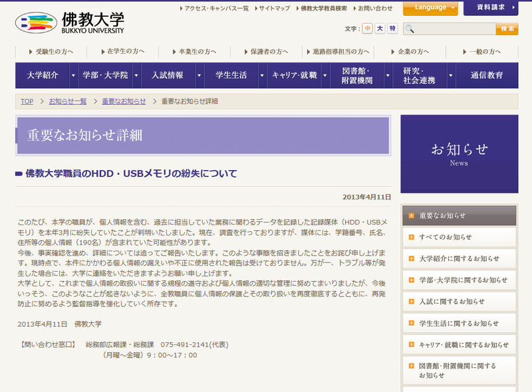Go to TOP in breadcrumb
532x392 pixels.
pyautogui.click(x=27, y=102)
